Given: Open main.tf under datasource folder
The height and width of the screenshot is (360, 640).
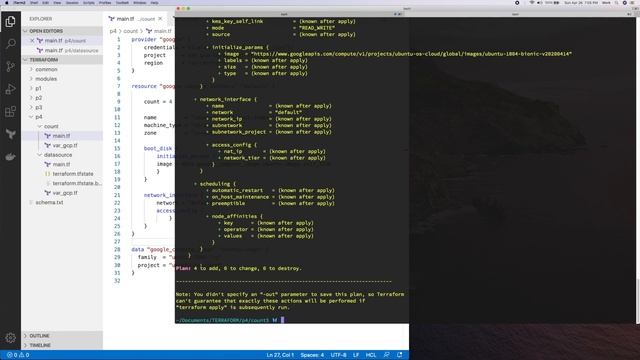Looking at the screenshot, I should [62, 164].
